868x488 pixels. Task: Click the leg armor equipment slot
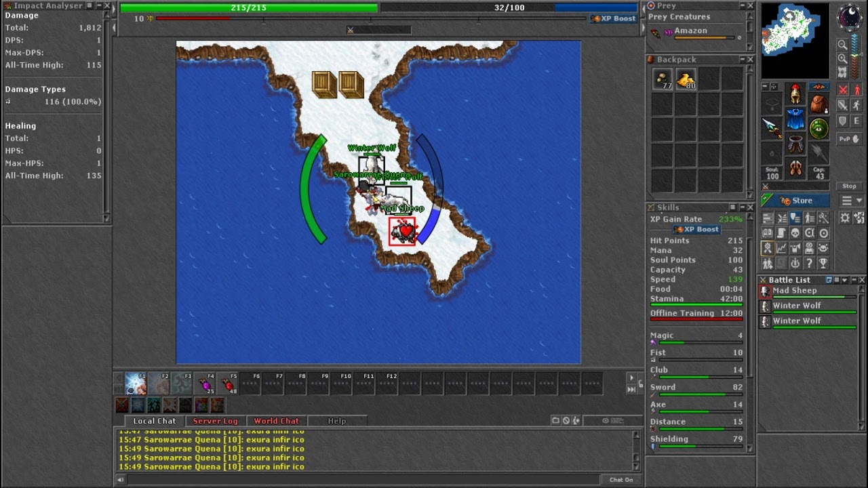pos(795,144)
